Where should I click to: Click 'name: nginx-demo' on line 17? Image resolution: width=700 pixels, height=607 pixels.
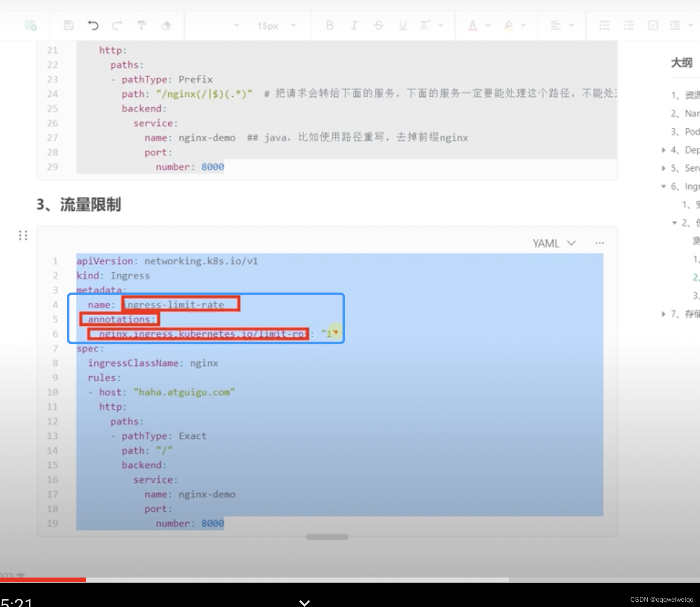[x=190, y=494]
